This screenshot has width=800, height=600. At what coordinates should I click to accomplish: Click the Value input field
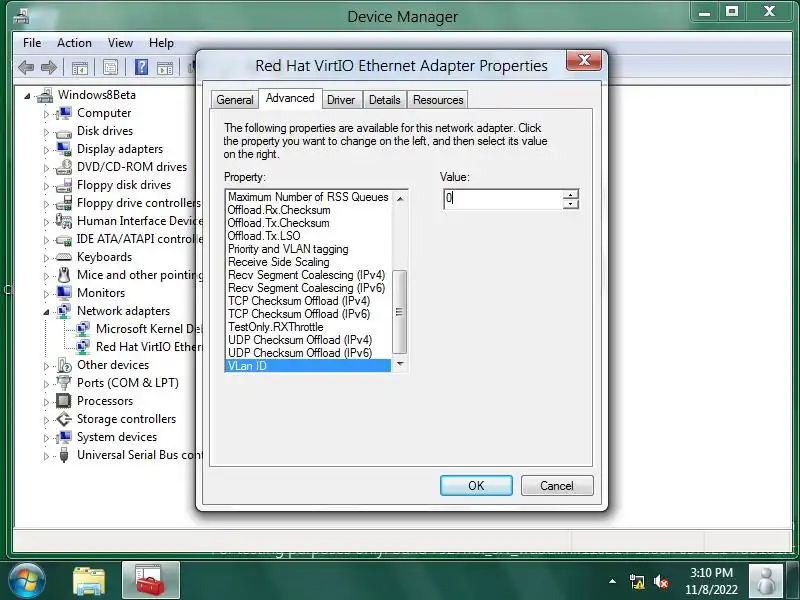(503, 199)
